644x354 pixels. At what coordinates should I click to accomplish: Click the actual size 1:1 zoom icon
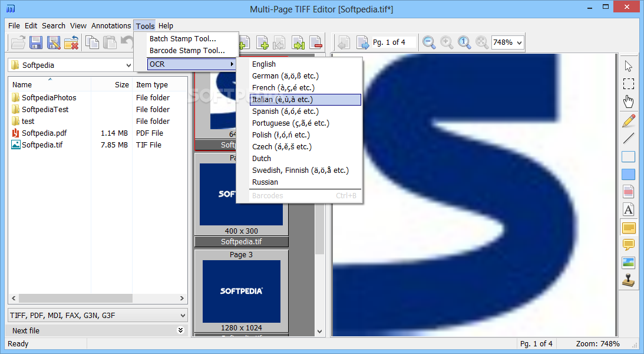pyautogui.click(x=464, y=42)
